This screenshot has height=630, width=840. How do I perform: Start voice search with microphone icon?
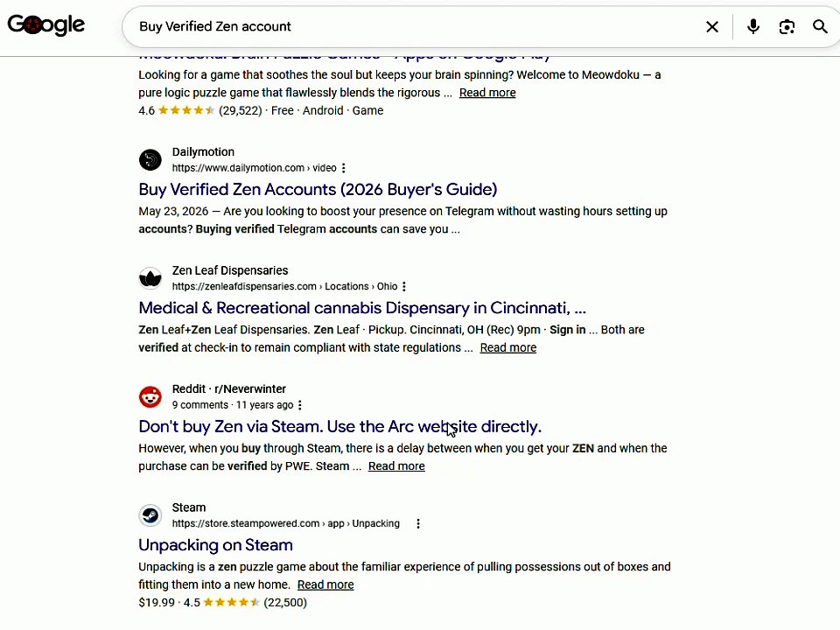(753, 26)
